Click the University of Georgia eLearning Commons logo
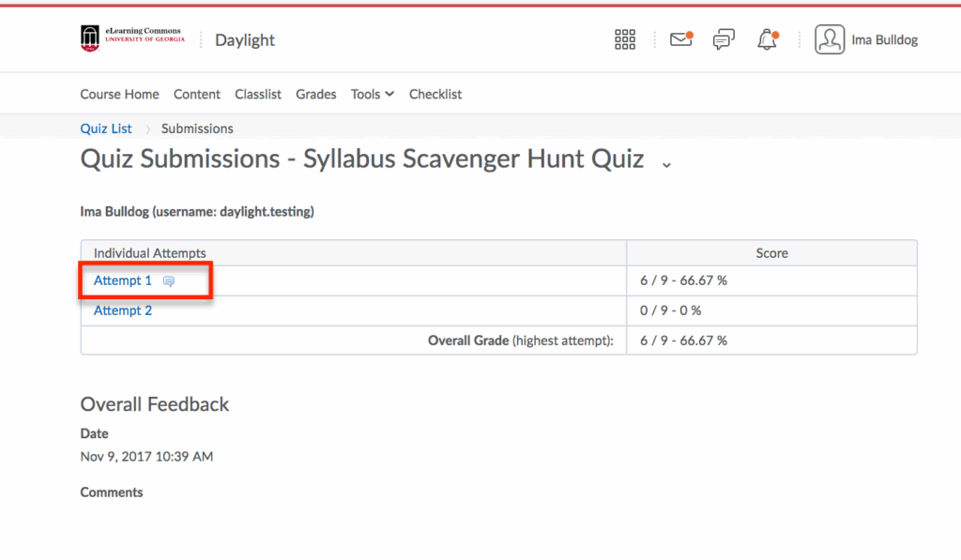 [x=132, y=38]
